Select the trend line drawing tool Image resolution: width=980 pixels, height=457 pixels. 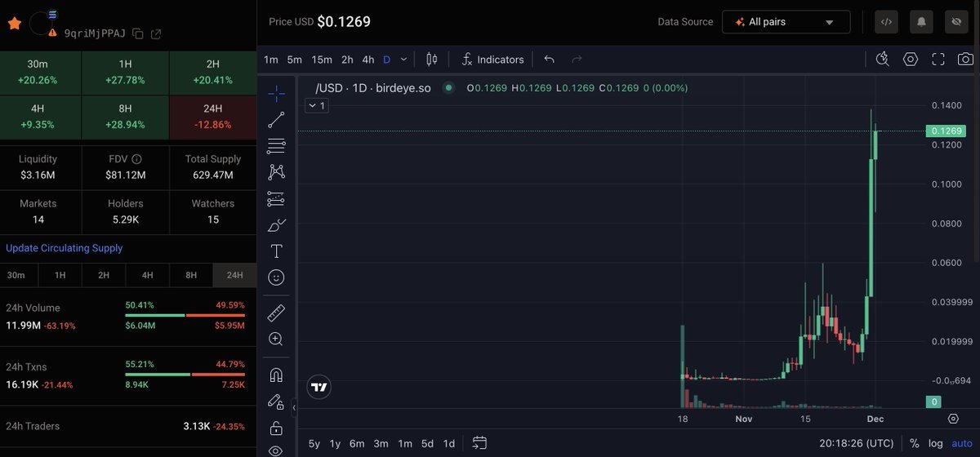[x=276, y=120]
